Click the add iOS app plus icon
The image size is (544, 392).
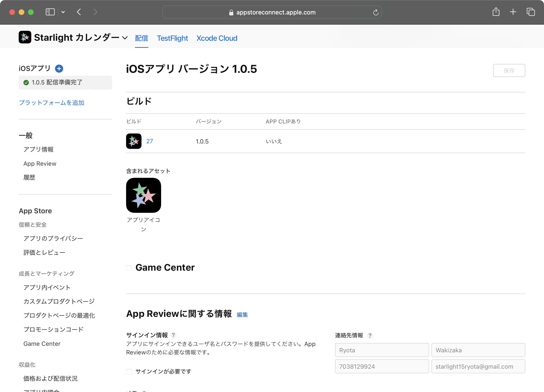click(59, 69)
